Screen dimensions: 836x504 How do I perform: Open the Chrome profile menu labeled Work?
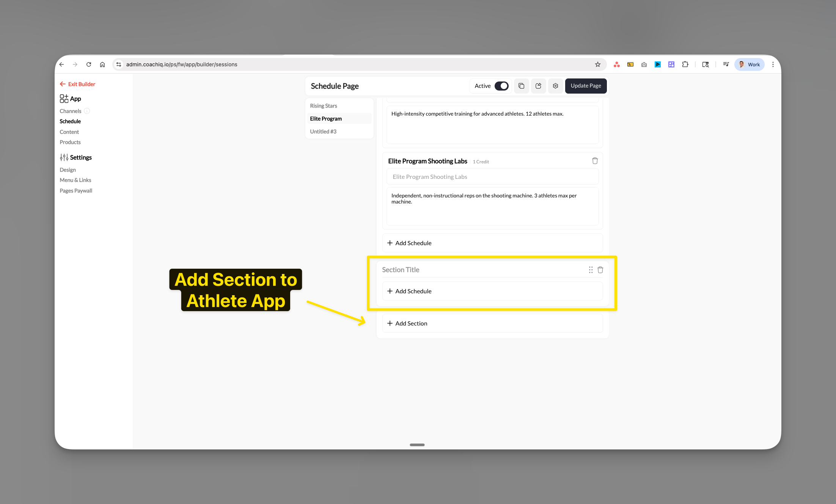click(749, 64)
